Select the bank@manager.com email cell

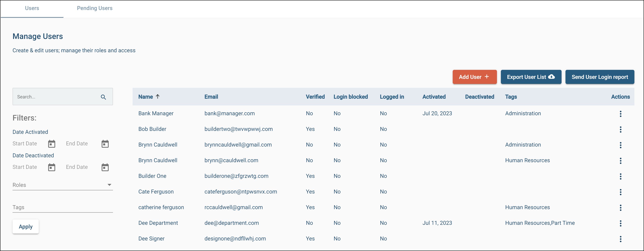pyautogui.click(x=229, y=113)
